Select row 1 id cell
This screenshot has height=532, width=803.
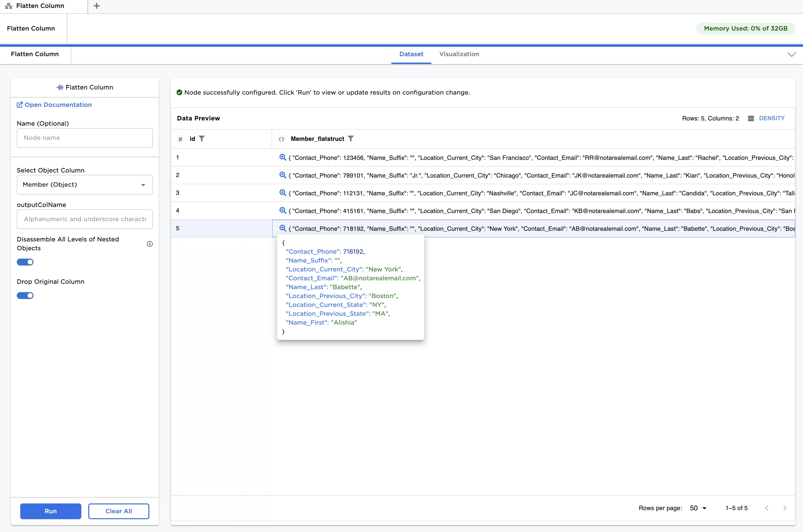click(x=221, y=157)
